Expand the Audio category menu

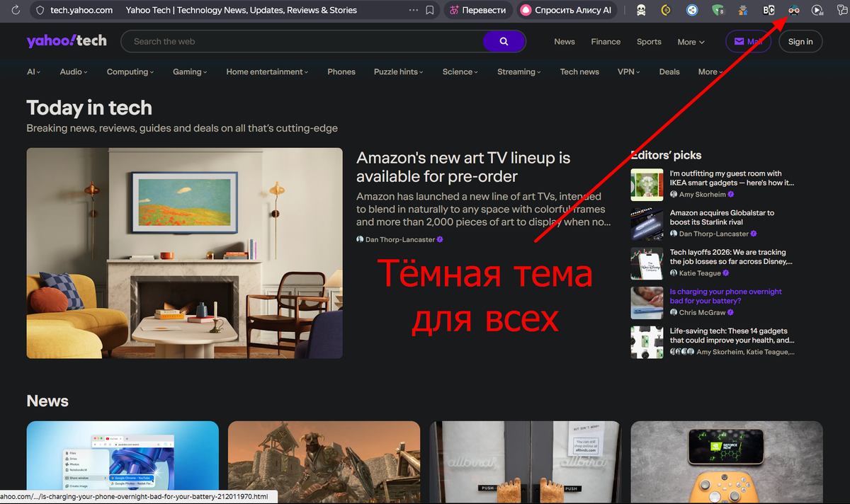coord(74,71)
